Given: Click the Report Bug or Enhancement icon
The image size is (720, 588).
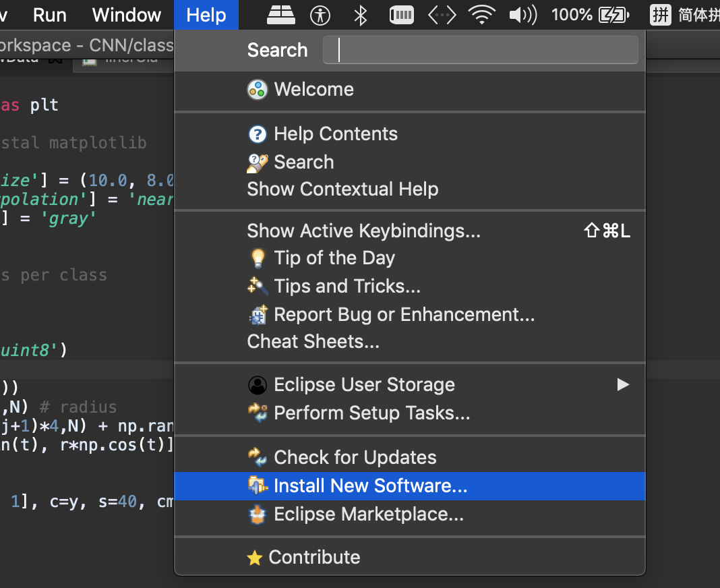Looking at the screenshot, I should (258, 315).
